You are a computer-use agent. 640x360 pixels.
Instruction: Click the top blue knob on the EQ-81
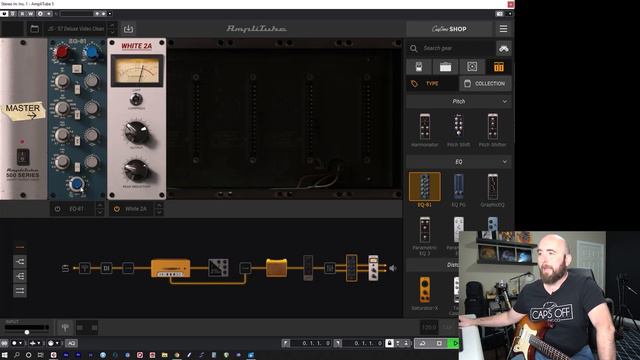[92, 52]
